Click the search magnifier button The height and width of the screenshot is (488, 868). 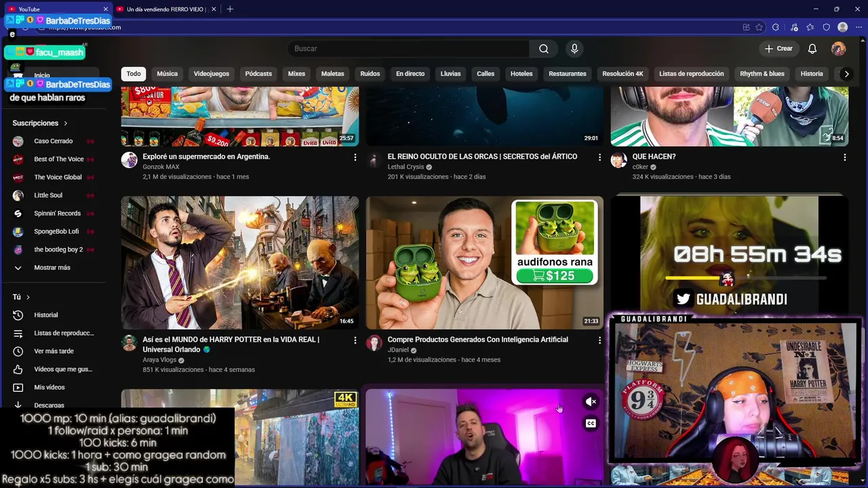[543, 49]
